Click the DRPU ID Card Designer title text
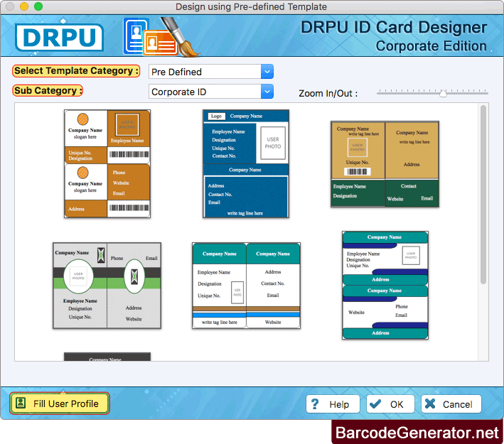The width and height of the screenshot is (504, 444). click(393, 27)
